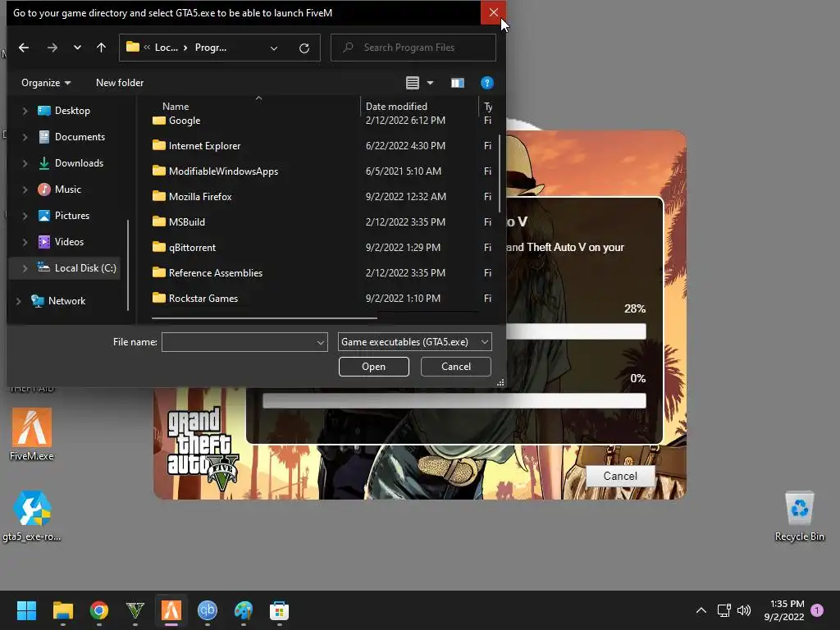Select Network in sidebar
This screenshot has width=840, height=630.
(x=58, y=300)
